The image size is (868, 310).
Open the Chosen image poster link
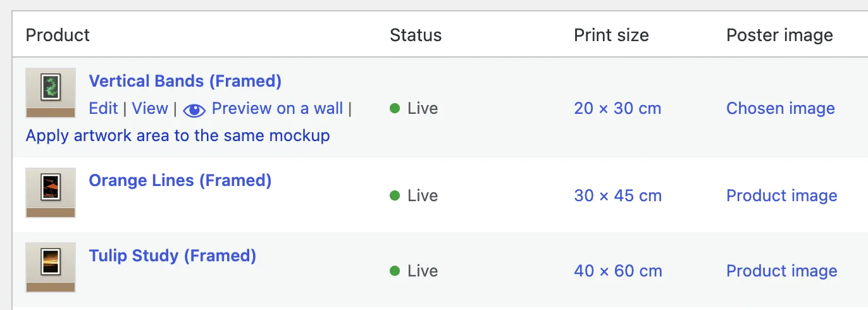pos(781,108)
